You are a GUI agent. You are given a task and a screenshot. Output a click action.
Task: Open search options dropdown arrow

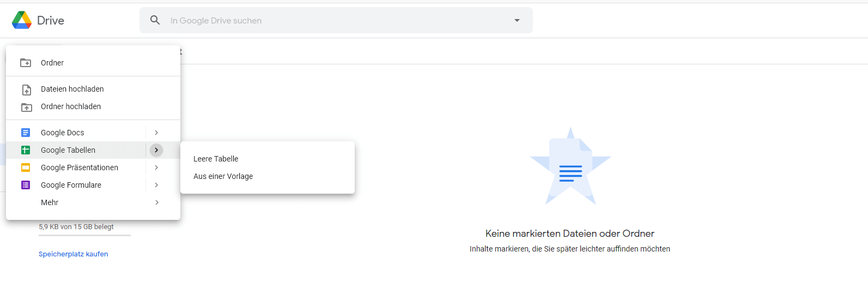[x=517, y=20]
